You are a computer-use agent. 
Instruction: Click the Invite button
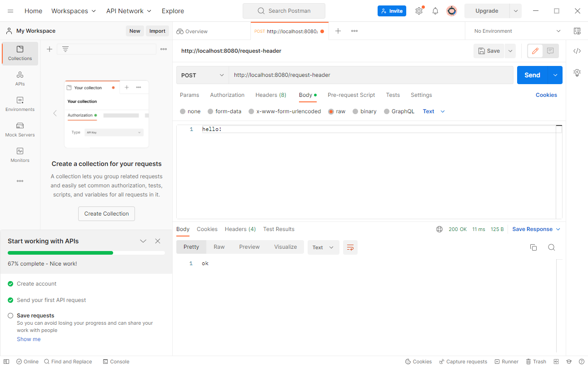[392, 11]
